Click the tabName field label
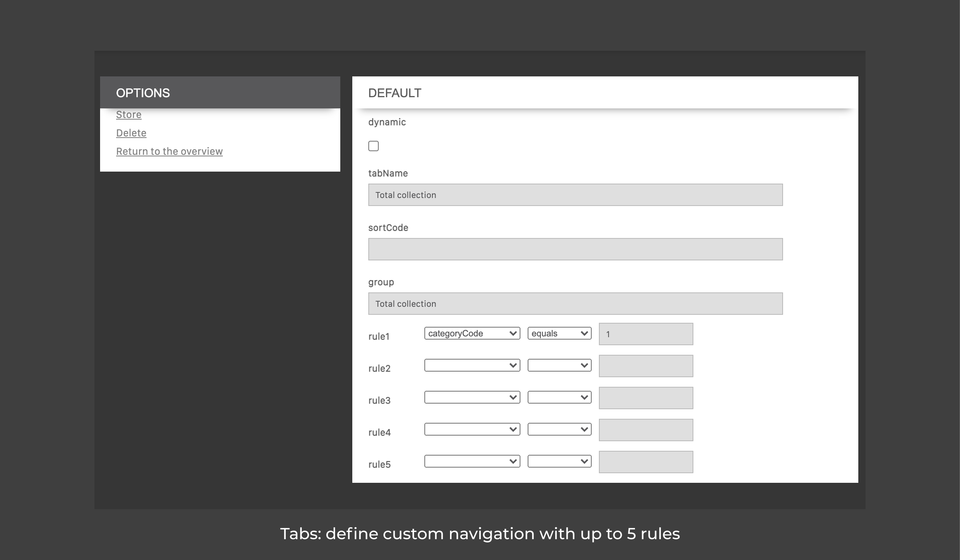 388,173
